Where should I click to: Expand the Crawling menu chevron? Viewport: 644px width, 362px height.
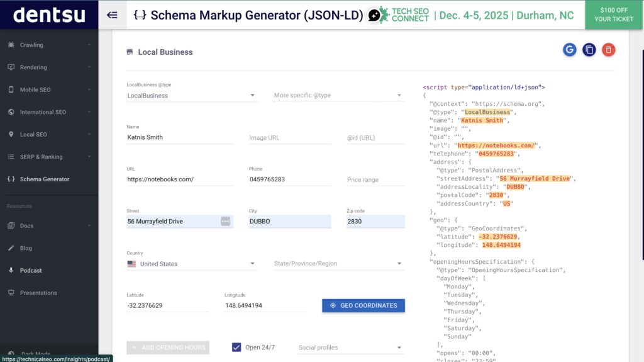(89, 45)
